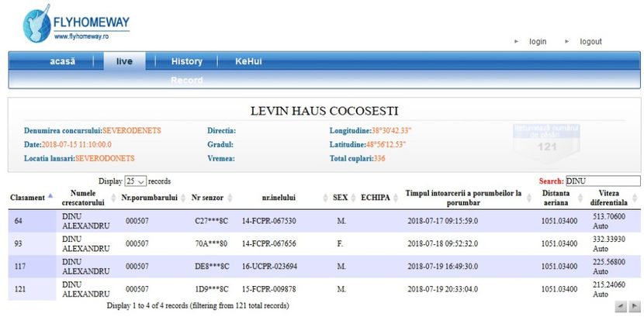
Task: Click the Clasament sort arrow icon
Action: (50, 197)
